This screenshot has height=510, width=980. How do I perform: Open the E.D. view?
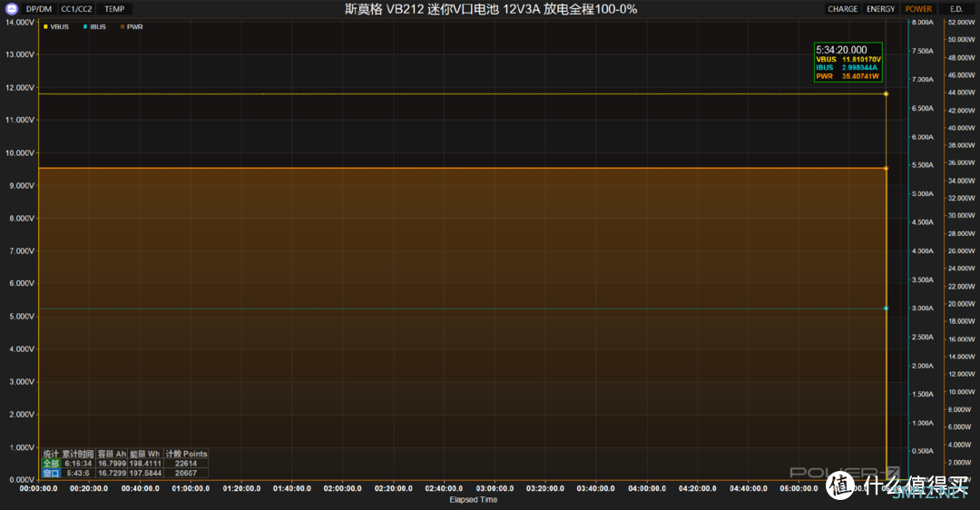(x=956, y=9)
